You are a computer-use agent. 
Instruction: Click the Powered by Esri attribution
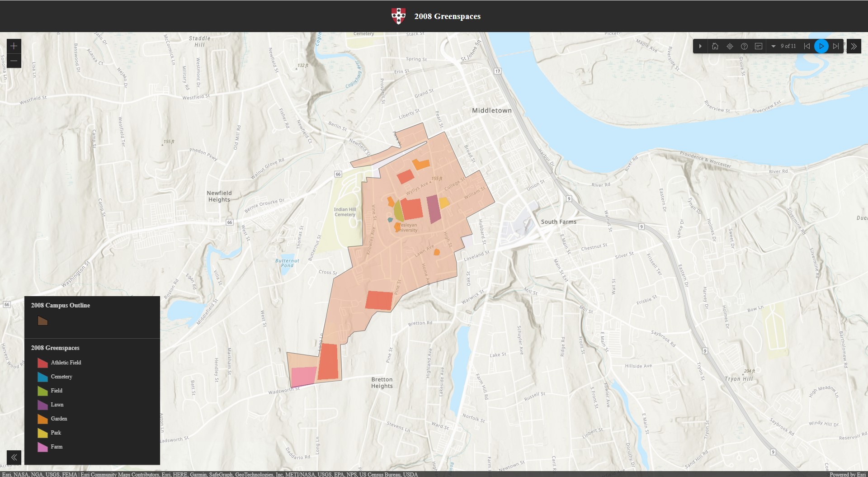848,474
